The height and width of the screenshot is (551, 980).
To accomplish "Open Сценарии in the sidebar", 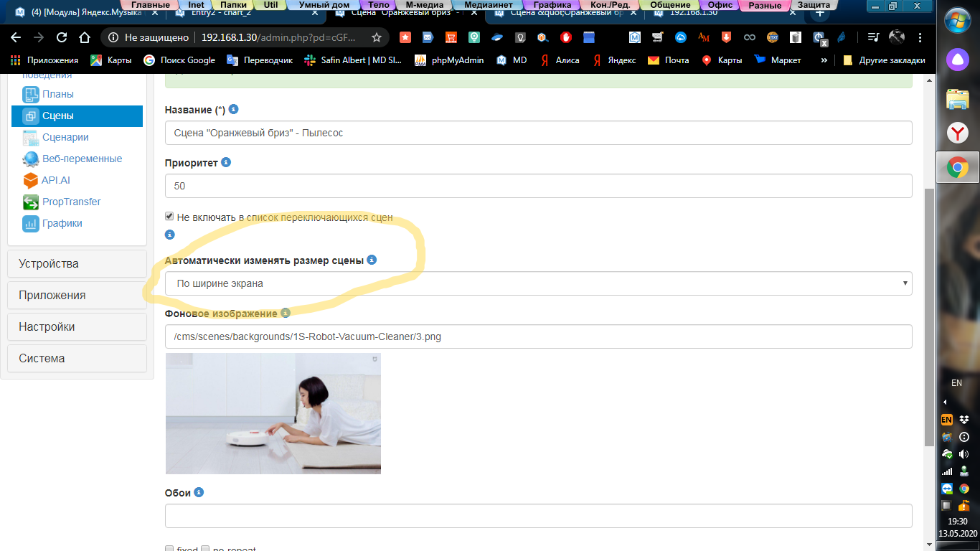I will (x=65, y=137).
